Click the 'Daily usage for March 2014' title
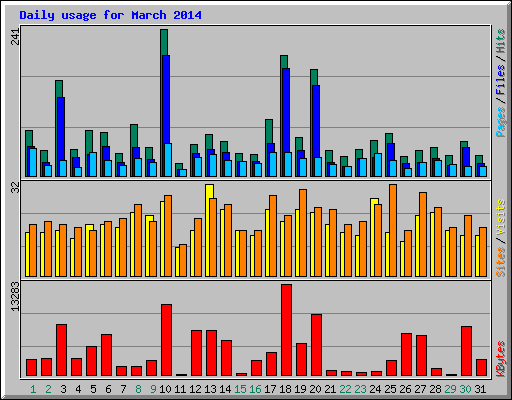 (110, 15)
